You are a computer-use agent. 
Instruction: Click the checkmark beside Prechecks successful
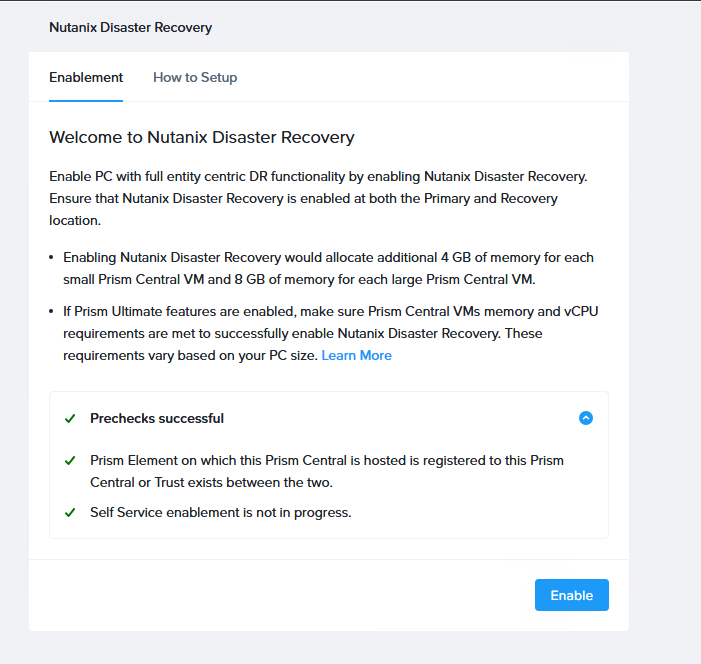point(70,418)
